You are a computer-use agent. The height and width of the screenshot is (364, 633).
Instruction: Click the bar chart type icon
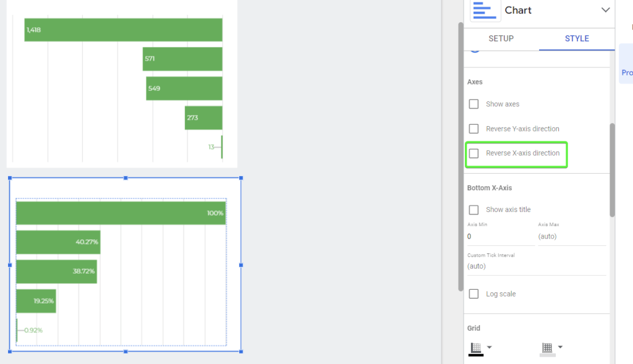tap(485, 10)
